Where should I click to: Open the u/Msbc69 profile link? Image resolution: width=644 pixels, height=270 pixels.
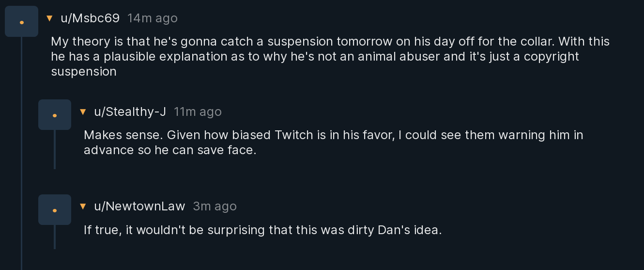click(90, 18)
